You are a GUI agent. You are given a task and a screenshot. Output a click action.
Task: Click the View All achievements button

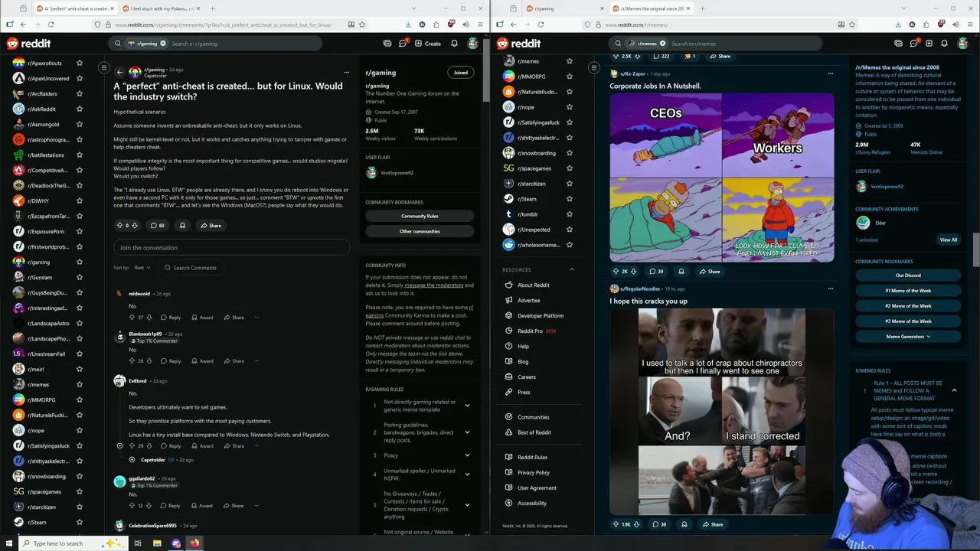[949, 240]
